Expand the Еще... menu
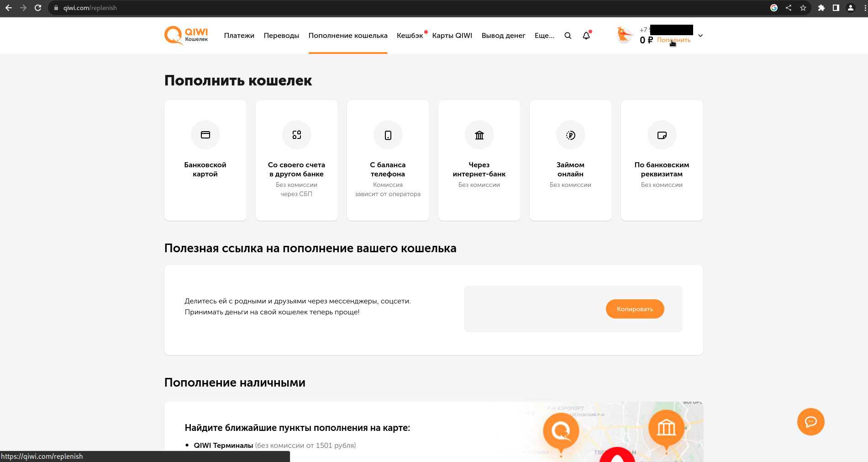Screen dimensions: 868x462 click(x=544, y=36)
